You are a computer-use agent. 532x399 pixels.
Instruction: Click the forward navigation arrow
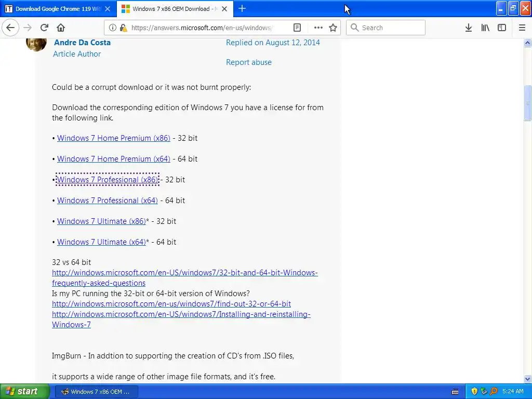coord(28,28)
